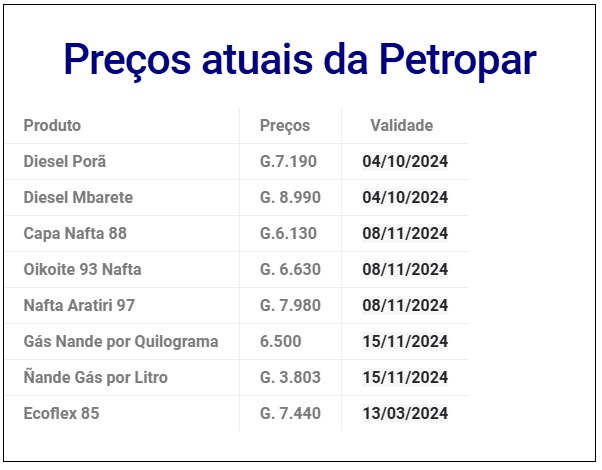This screenshot has height=470, width=602.
Task: Click the G. 7.440 Ecoflex price
Action: pyautogui.click(x=290, y=414)
